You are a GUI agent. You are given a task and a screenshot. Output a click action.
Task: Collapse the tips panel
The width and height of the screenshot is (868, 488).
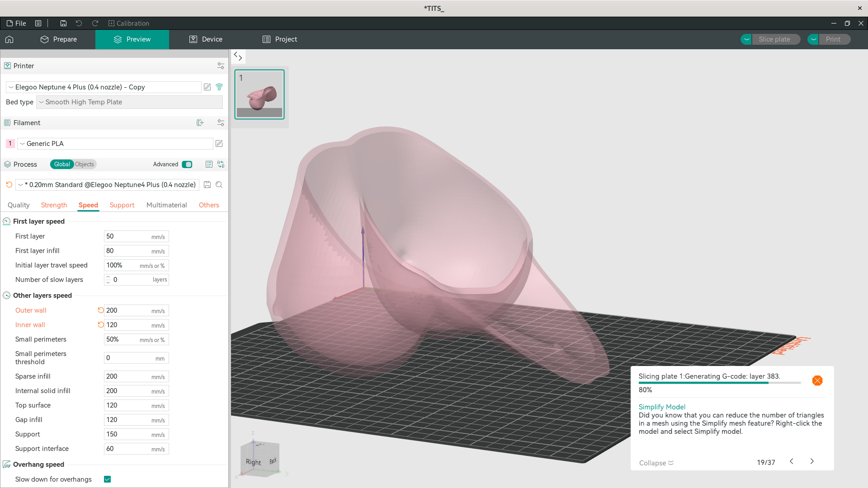[x=656, y=463]
